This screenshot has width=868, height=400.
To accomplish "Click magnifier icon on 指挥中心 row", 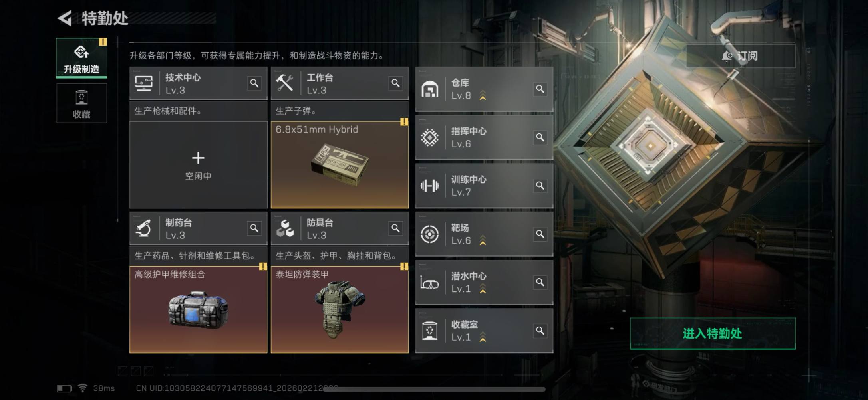I will click(x=540, y=137).
